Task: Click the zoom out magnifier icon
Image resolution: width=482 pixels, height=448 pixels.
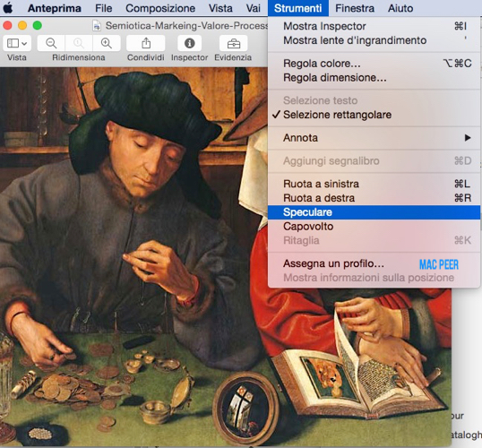Action: pyautogui.click(x=51, y=43)
